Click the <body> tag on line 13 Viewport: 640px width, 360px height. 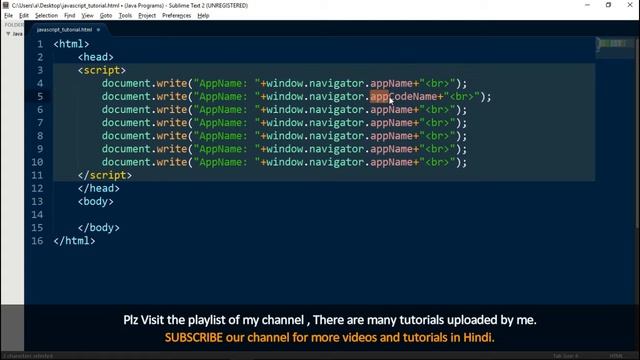coord(96,202)
